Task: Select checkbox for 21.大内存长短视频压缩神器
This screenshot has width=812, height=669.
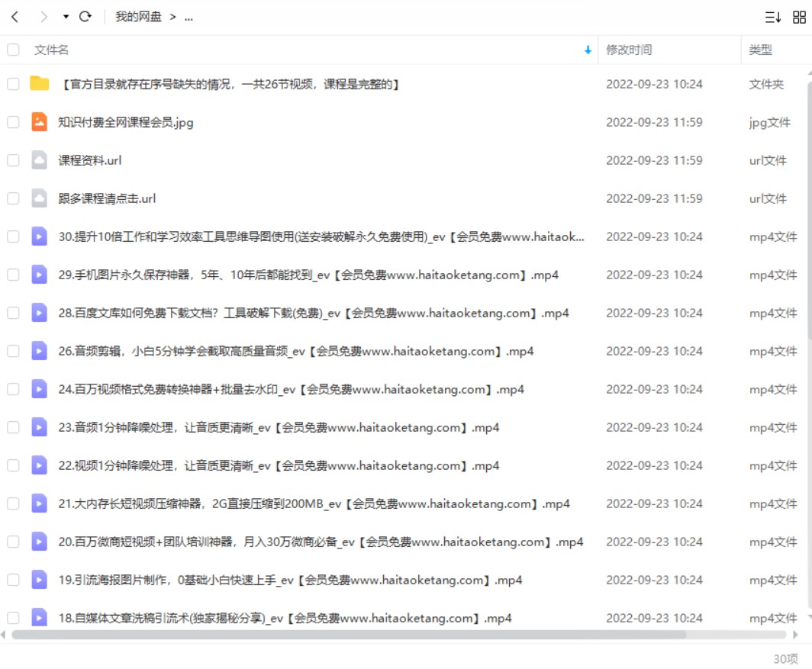Action: (x=13, y=503)
